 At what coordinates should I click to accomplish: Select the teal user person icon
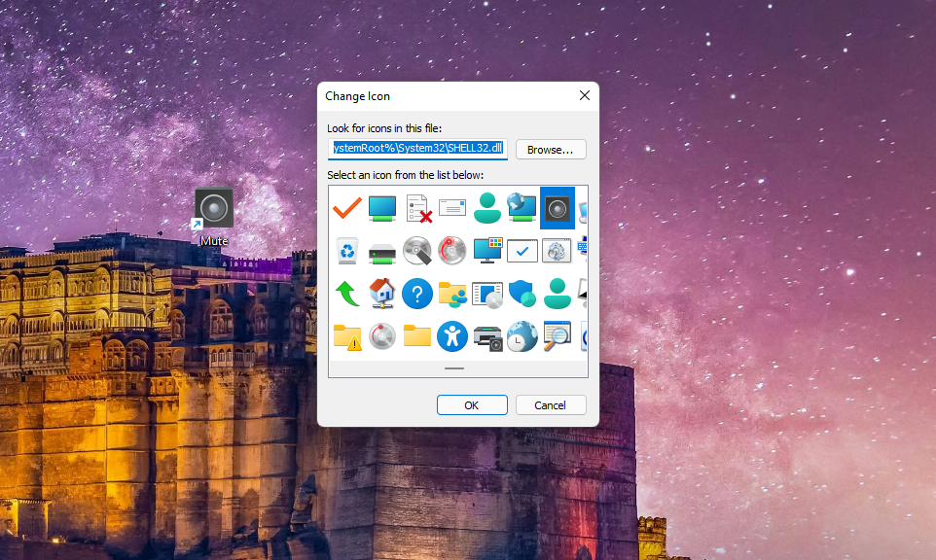[x=487, y=207]
